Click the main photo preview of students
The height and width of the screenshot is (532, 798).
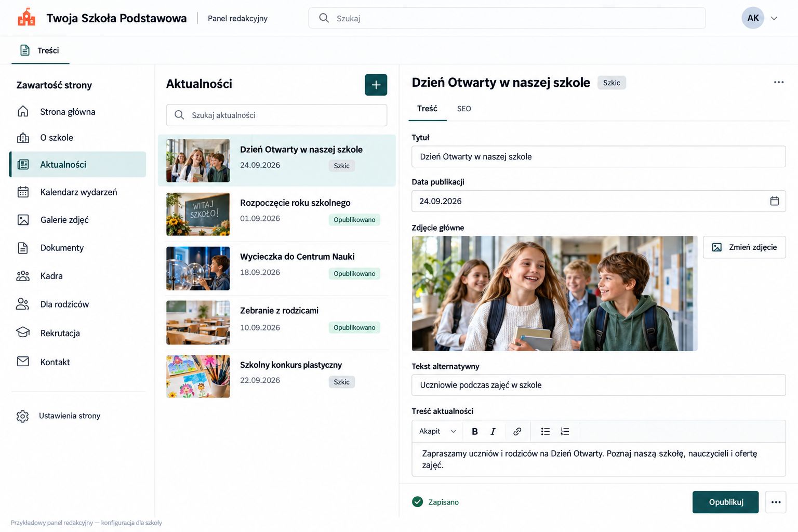[554, 294]
